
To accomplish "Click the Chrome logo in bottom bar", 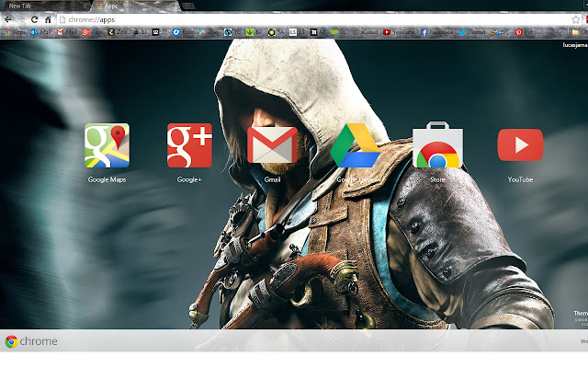I will pos(11,341).
